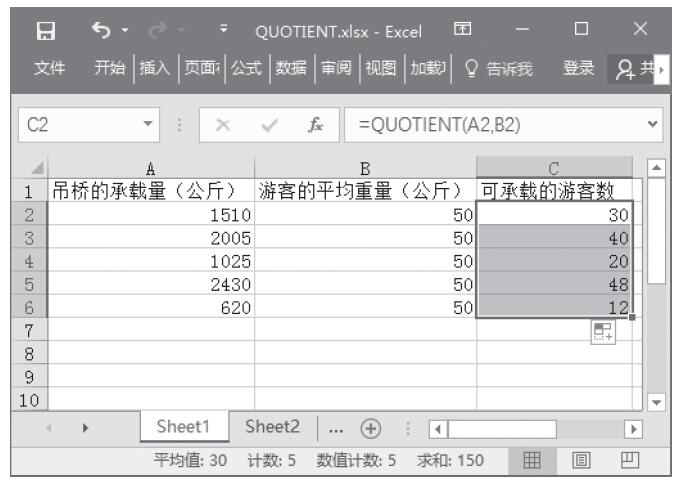This screenshot has width=681, height=484.
Task: Click the 告诉我 search box
Action: click(x=508, y=69)
